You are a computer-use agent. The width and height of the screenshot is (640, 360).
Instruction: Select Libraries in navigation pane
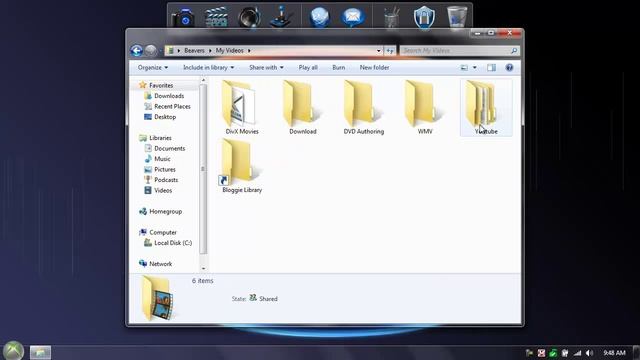coord(160,138)
